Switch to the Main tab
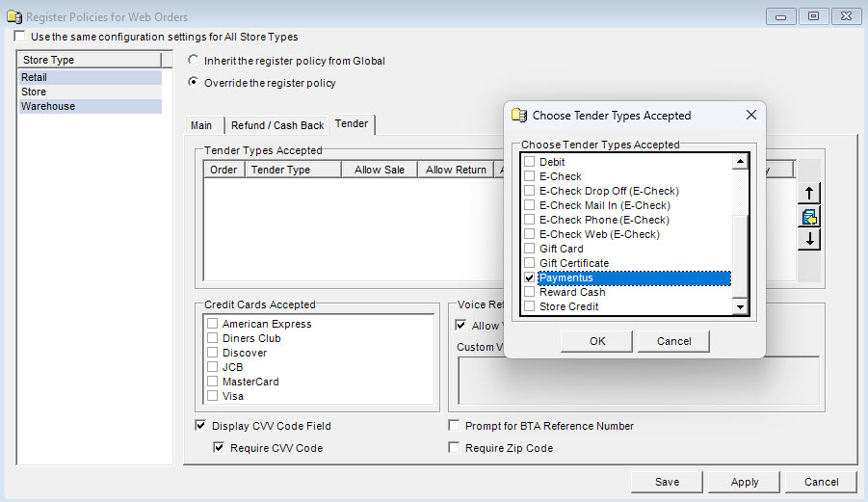This screenshot has width=868, height=502. pyautogui.click(x=201, y=125)
